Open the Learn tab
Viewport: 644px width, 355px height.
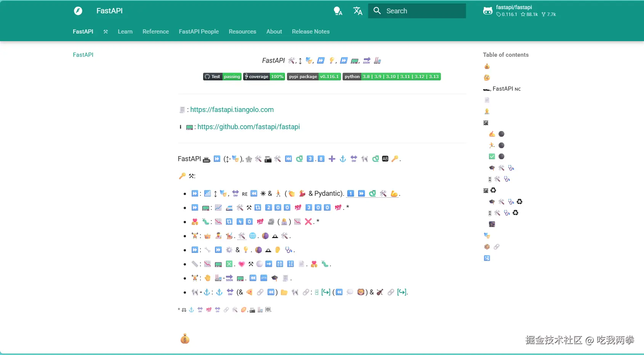pyautogui.click(x=125, y=32)
